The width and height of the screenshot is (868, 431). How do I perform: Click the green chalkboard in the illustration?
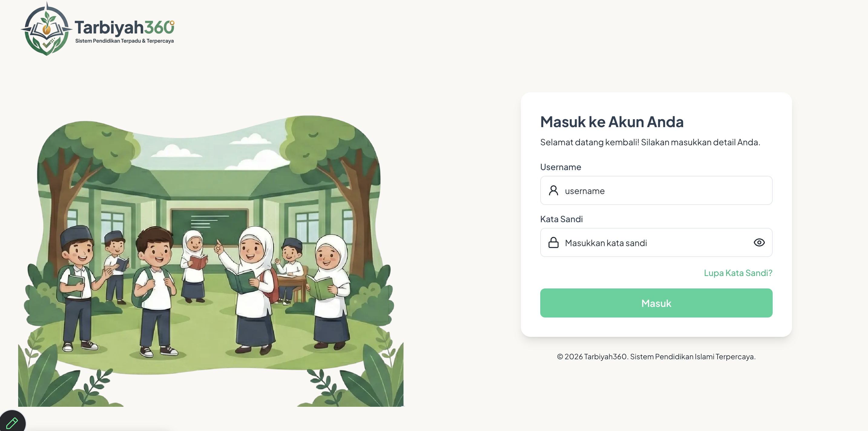pyautogui.click(x=209, y=225)
